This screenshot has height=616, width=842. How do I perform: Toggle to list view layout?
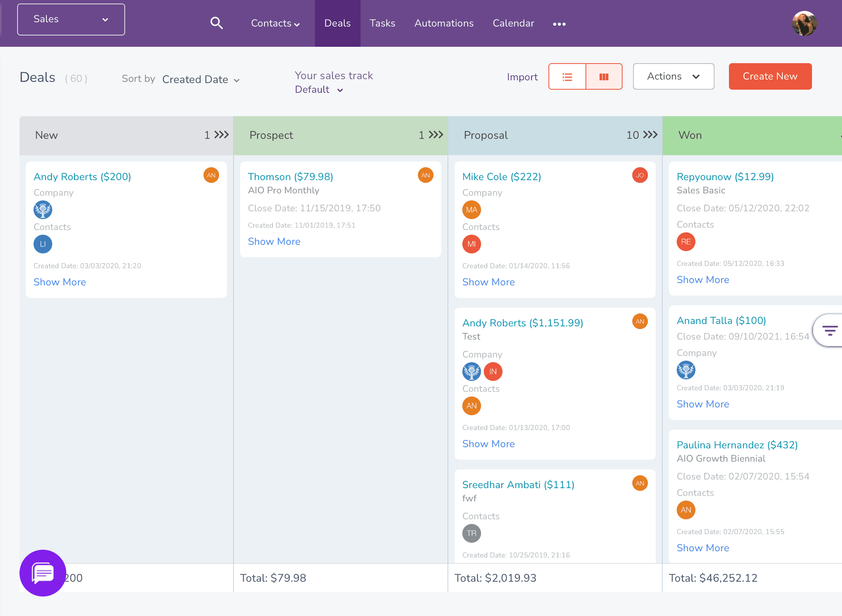(x=568, y=76)
